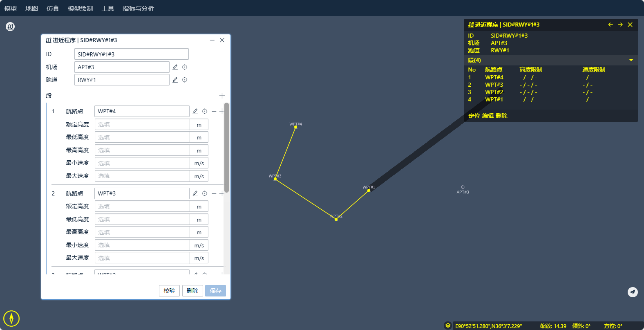
Task: Add a new segment with the 段 plus icon
Action: coord(222,96)
